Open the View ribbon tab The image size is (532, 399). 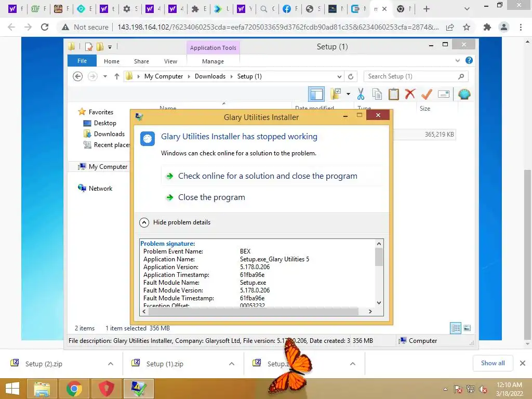170,61
